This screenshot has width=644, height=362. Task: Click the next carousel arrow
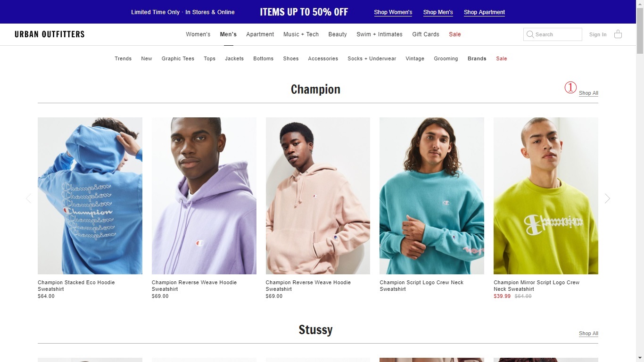point(607,198)
